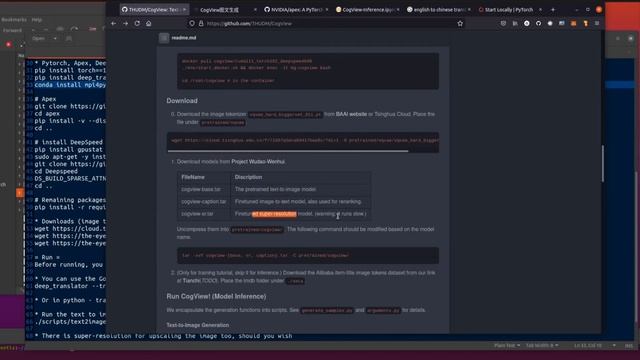Go back in Firefox browser history
This screenshot has width=640, height=360.
[113, 24]
